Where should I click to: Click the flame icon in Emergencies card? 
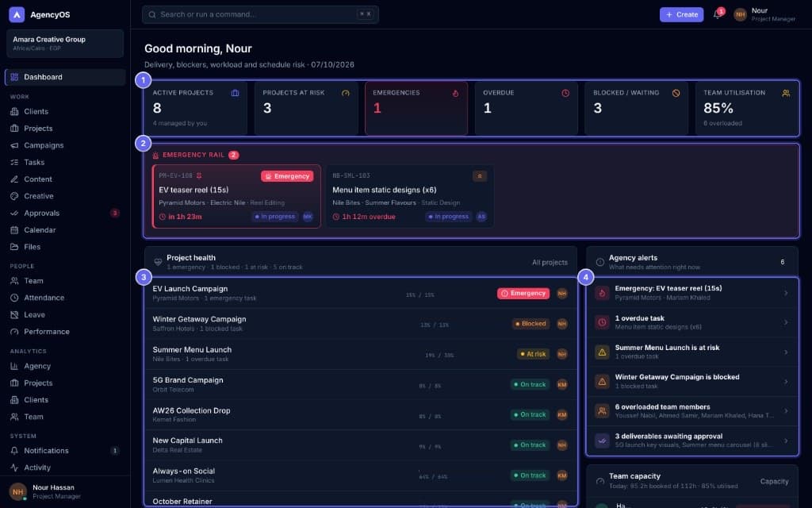tap(455, 94)
